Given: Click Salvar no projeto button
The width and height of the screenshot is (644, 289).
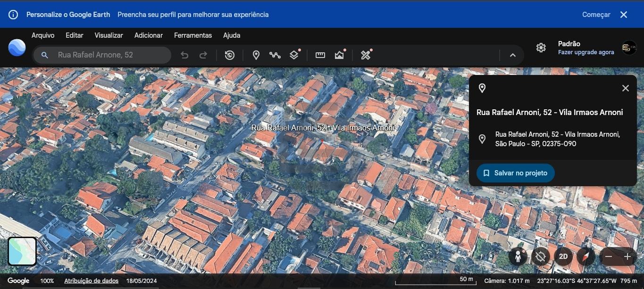Looking at the screenshot, I should [x=515, y=173].
